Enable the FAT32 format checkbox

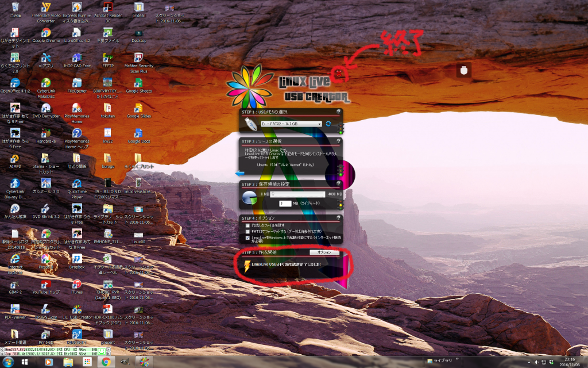[246, 232]
